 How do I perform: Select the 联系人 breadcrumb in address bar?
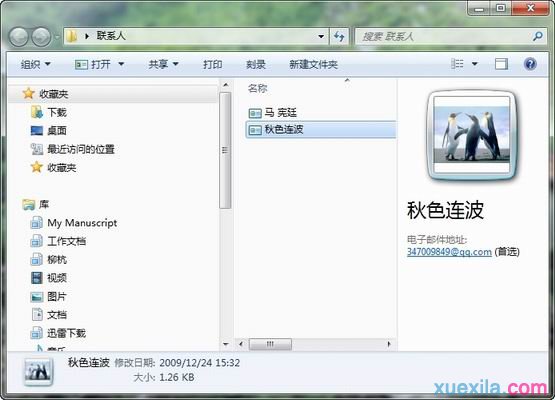pos(111,36)
